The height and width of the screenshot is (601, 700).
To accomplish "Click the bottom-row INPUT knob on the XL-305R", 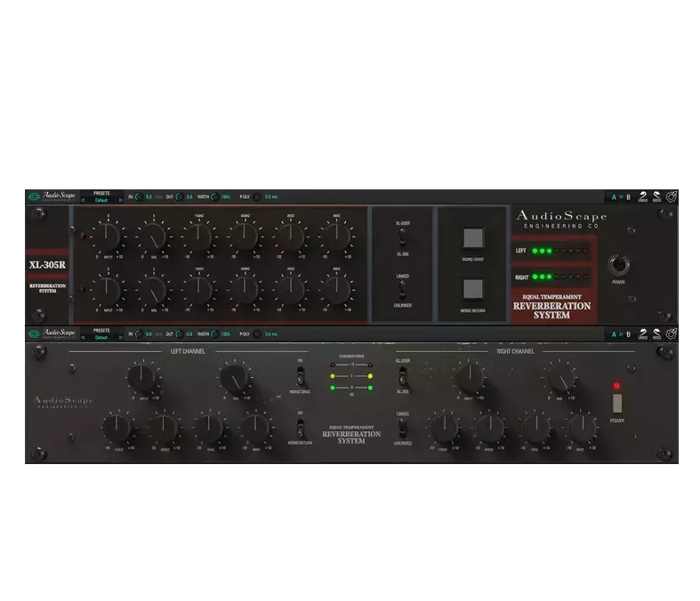I will tap(106, 290).
